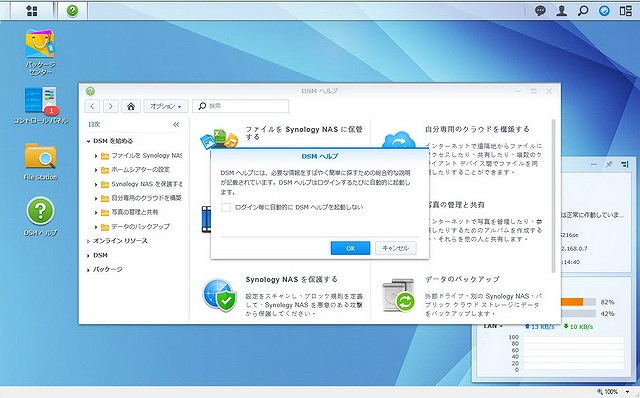Go to DSM Help home page
Viewport: 640px width, 398px height.
click(x=131, y=106)
